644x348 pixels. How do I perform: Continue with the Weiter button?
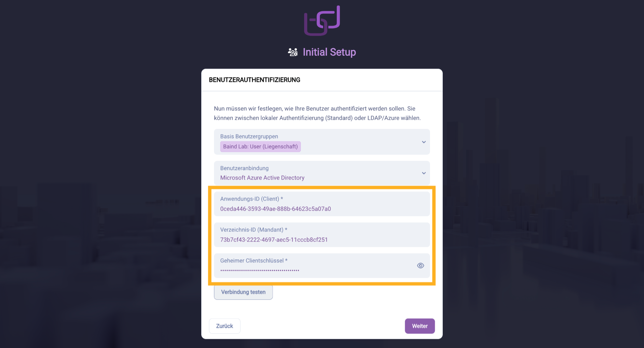coord(420,326)
